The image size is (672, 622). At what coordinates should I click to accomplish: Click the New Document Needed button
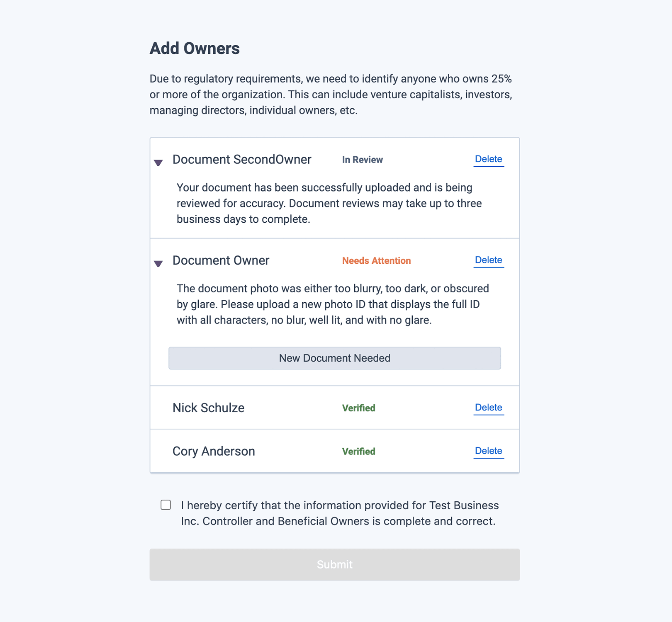tap(335, 358)
